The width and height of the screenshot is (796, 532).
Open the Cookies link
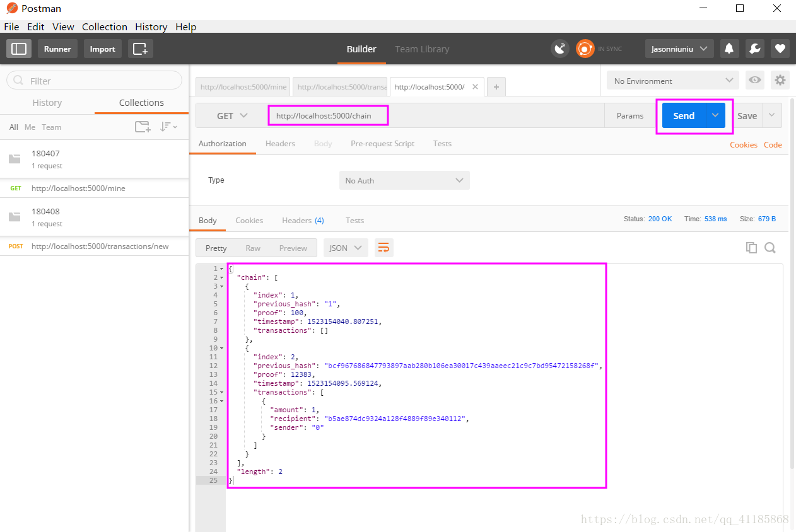(x=744, y=144)
